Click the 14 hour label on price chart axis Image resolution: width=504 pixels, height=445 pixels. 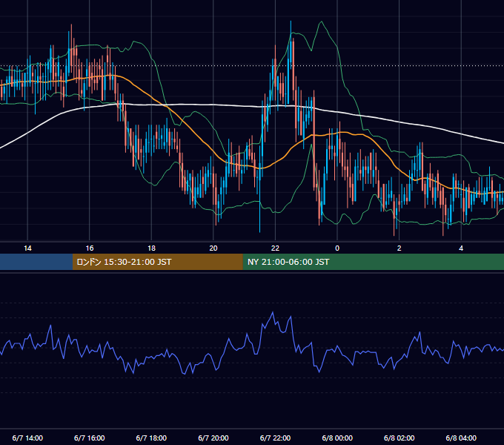pos(27,248)
